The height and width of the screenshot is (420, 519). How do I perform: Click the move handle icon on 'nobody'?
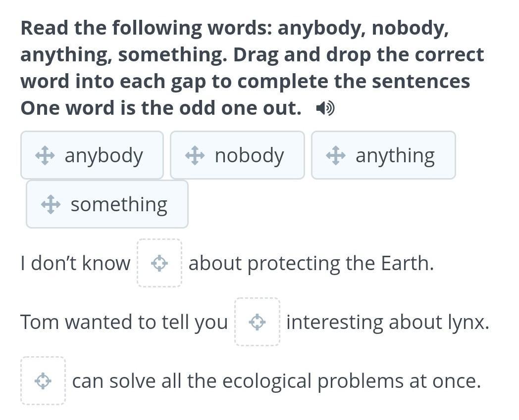pyautogui.click(x=195, y=155)
